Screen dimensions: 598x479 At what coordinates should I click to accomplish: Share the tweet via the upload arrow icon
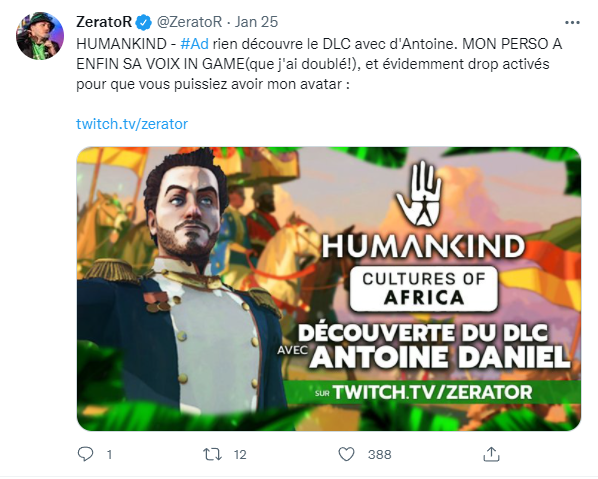pyautogui.click(x=491, y=454)
